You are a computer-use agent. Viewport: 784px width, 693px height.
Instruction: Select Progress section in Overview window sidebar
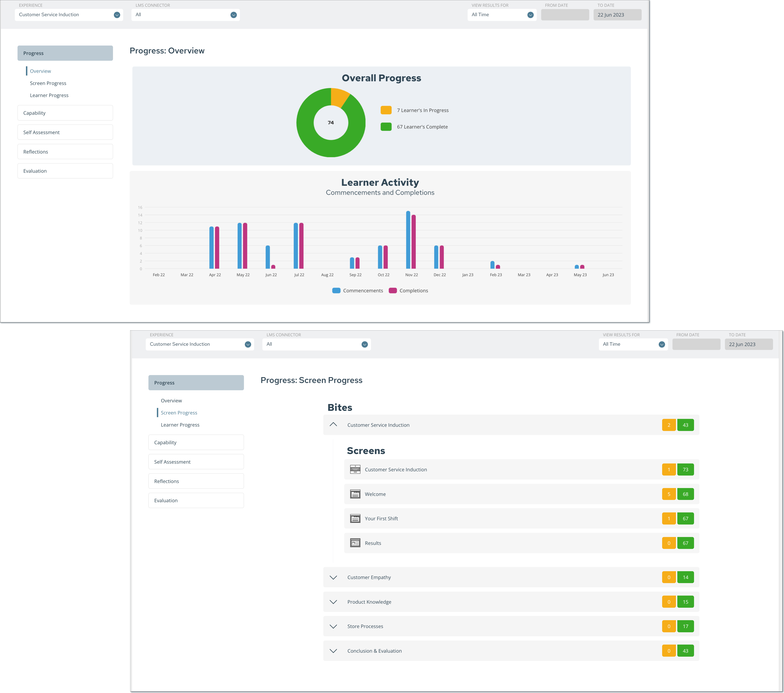[65, 53]
